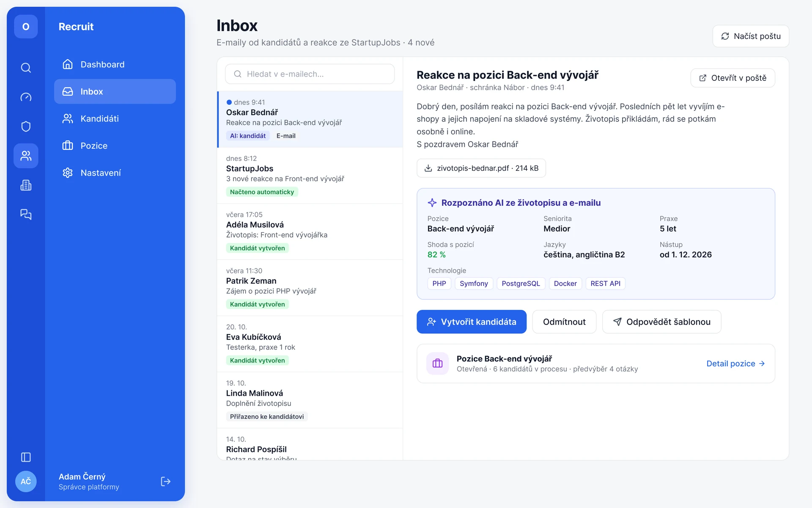The image size is (812, 508).
Task: Open the speedometer gauge icon in rail
Action: point(26,97)
